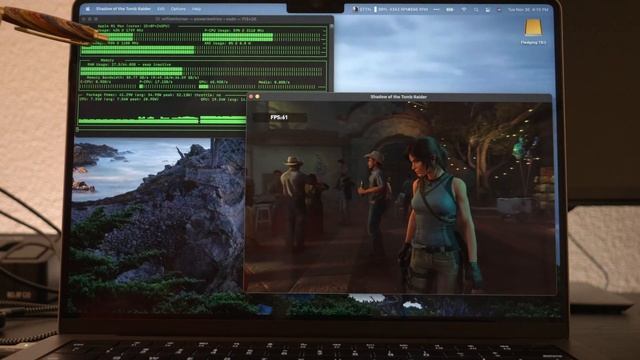
Task: Click the P-CPU Usage label in the terminal
Action: 234,30
